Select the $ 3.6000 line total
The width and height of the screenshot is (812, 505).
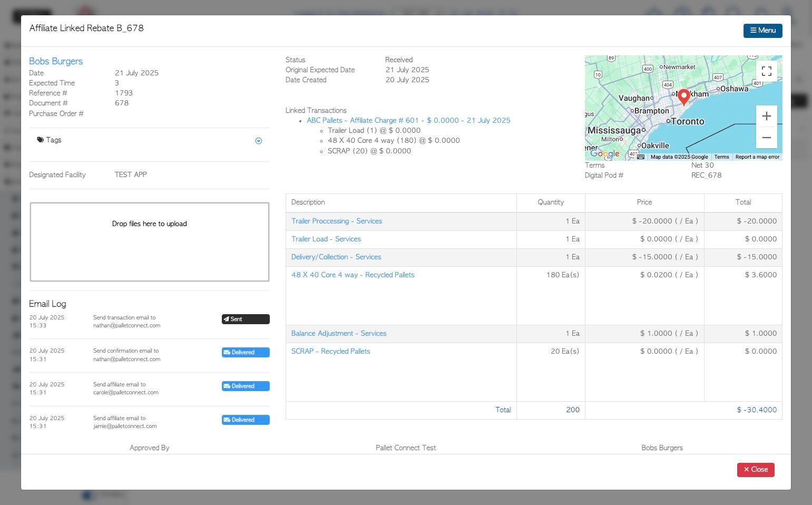pyautogui.click(x=761, y=275)
